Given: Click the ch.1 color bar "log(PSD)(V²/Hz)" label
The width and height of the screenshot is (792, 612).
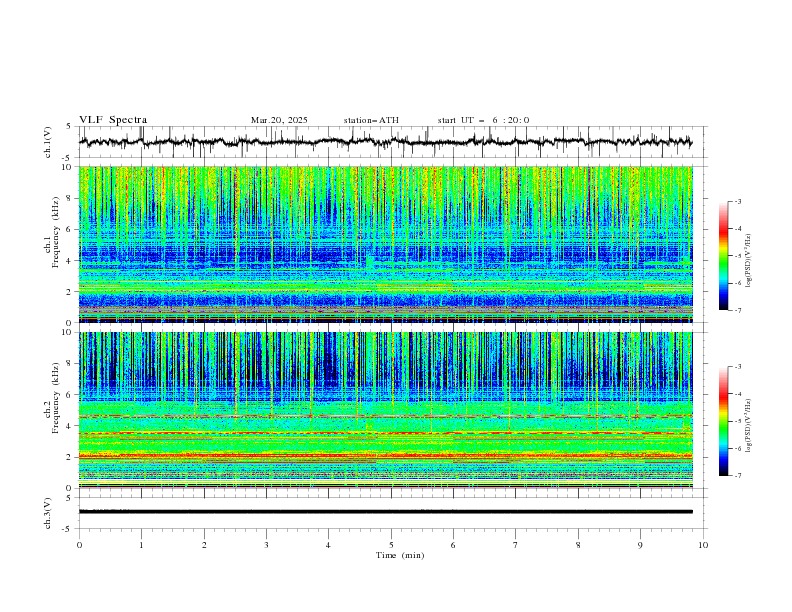Looking at the screenshot, I should point(749,260).
